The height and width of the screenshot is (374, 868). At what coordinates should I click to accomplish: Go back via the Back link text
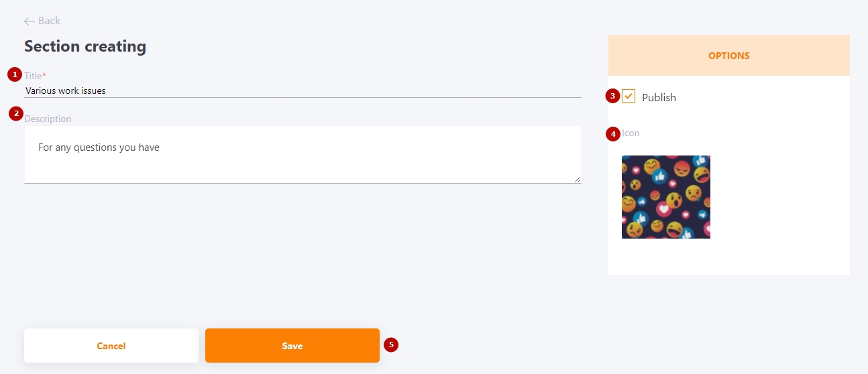pos(49,21)
